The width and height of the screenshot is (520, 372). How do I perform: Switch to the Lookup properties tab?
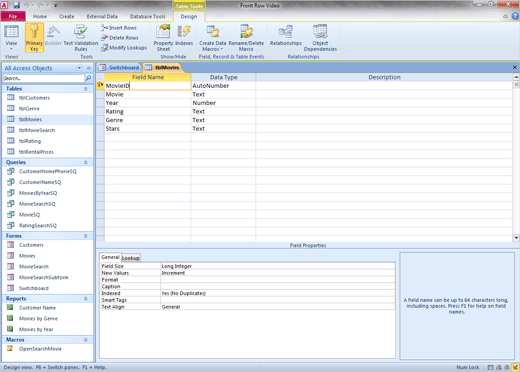point(131,258)
